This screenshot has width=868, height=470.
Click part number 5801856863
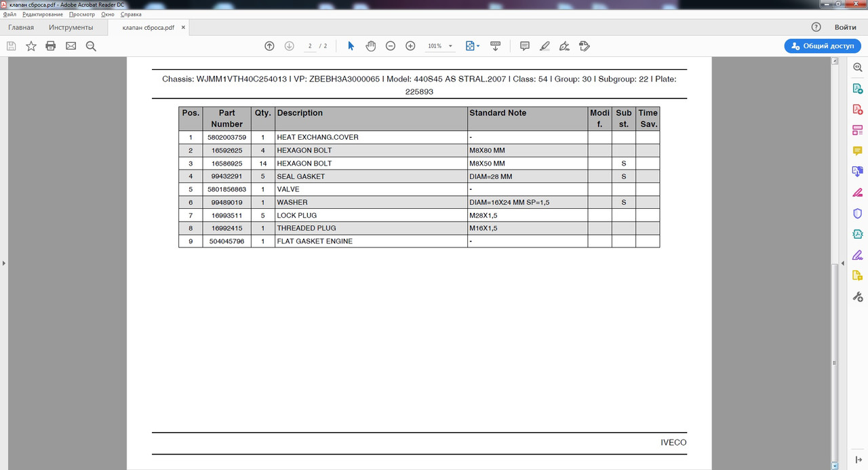pos(226,189)
